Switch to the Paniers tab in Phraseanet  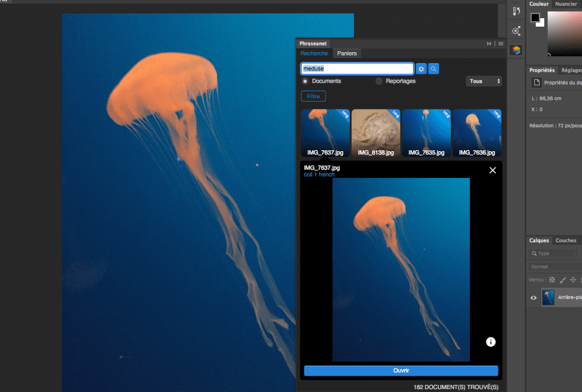[x=347, y=53]
